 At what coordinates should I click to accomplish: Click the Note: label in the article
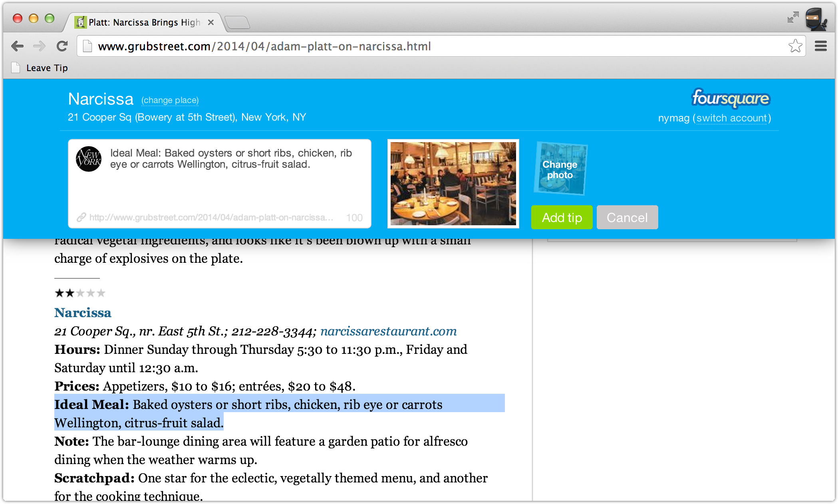71,441
